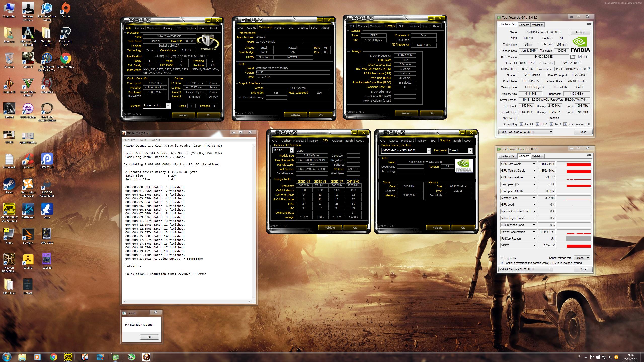This screenshot has height=362, width=644.
Task: Launch 3DMark desktop shortcut
Action: (28, 236)
